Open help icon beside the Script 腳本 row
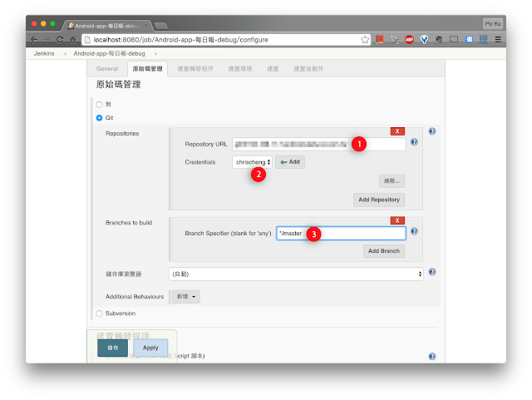Image resolution: width=532 pixels, height=400 pixels. click(432, 356)
